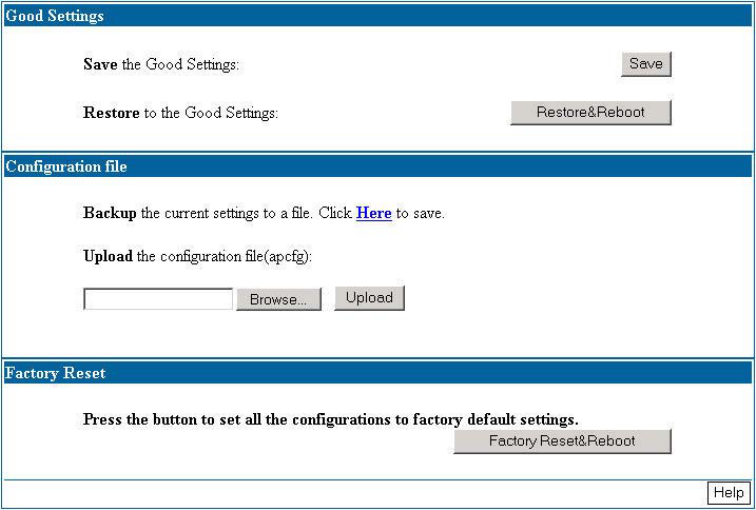Click the Factory Reset&Reboot button

pyautogui.click(x=562, y=441)
